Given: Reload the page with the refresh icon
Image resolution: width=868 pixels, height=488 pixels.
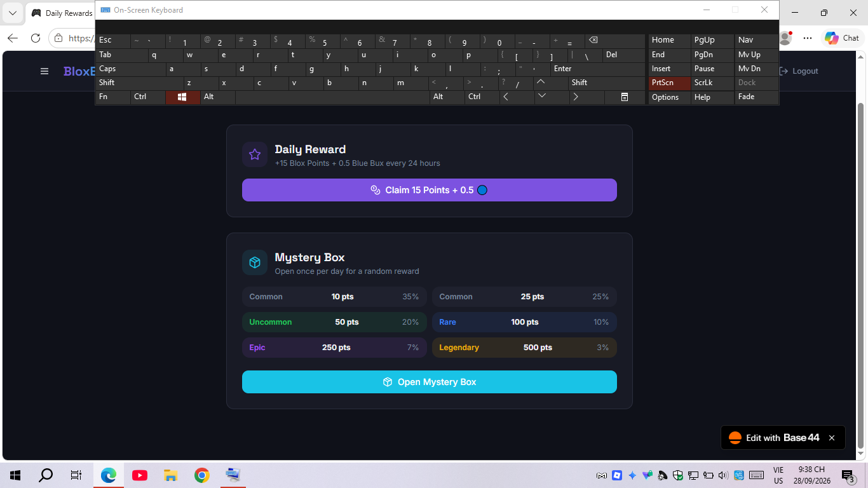Looking at the screenshot, I should 36,38.
